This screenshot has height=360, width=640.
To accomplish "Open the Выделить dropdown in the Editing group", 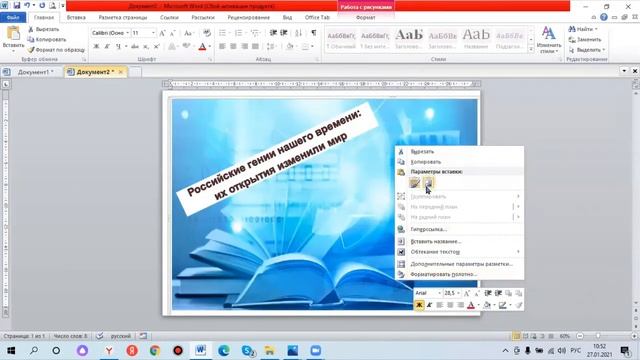I will (587, 50).
